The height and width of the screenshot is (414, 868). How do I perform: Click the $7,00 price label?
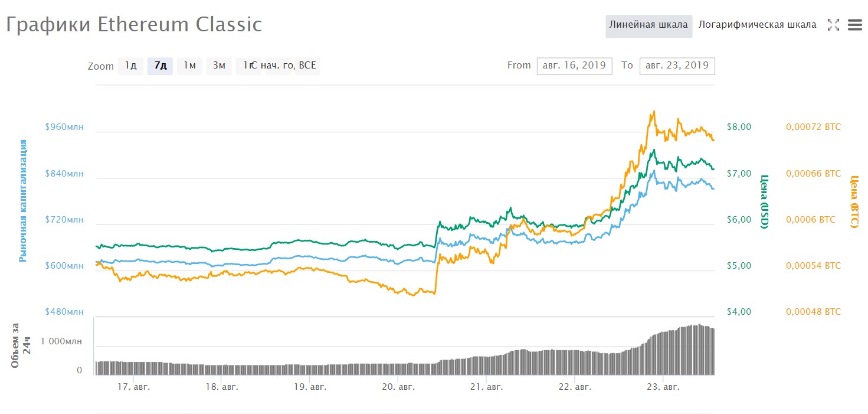[739, 174]
